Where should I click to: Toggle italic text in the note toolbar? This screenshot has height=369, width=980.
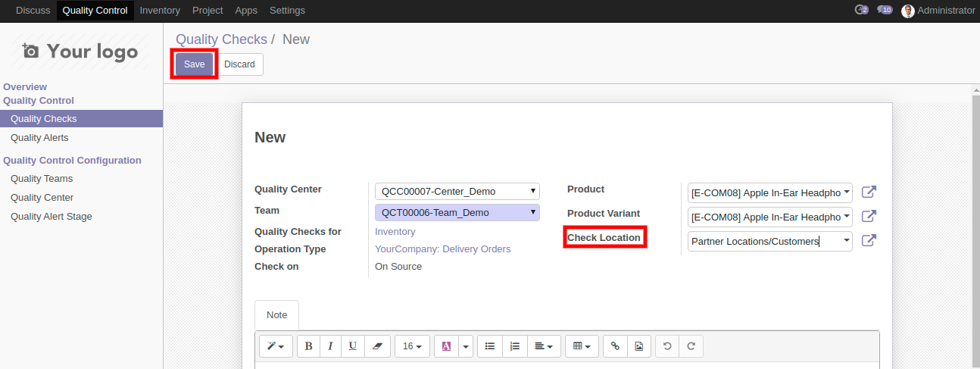(x=330, y=346)
